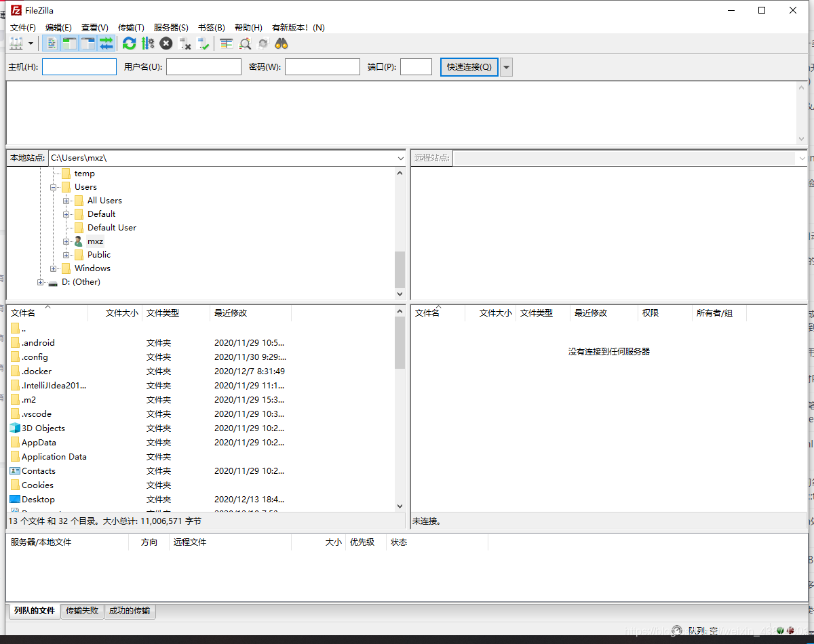
Task: Expand the All Users tree node
Action: click(x=66, y=201)
